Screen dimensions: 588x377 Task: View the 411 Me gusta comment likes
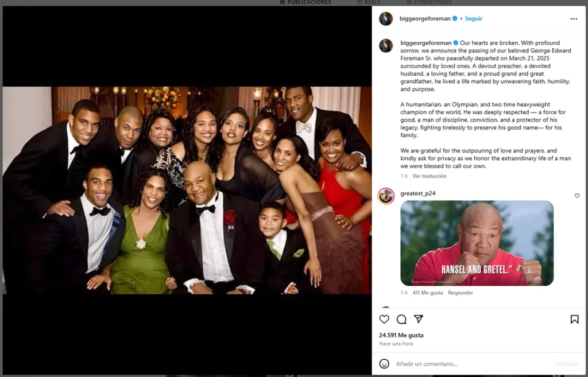click(428, 293)
